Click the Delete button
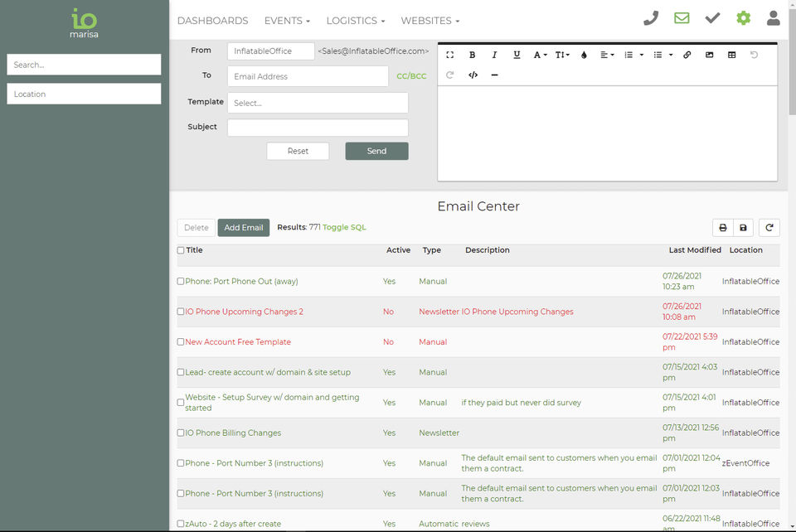 197,228
